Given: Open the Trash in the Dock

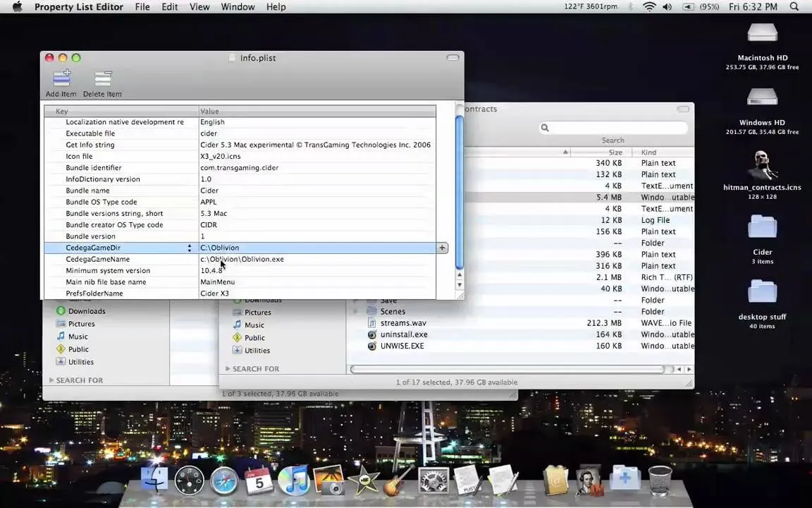Looking at the screenshot, I should click(660, 480).
